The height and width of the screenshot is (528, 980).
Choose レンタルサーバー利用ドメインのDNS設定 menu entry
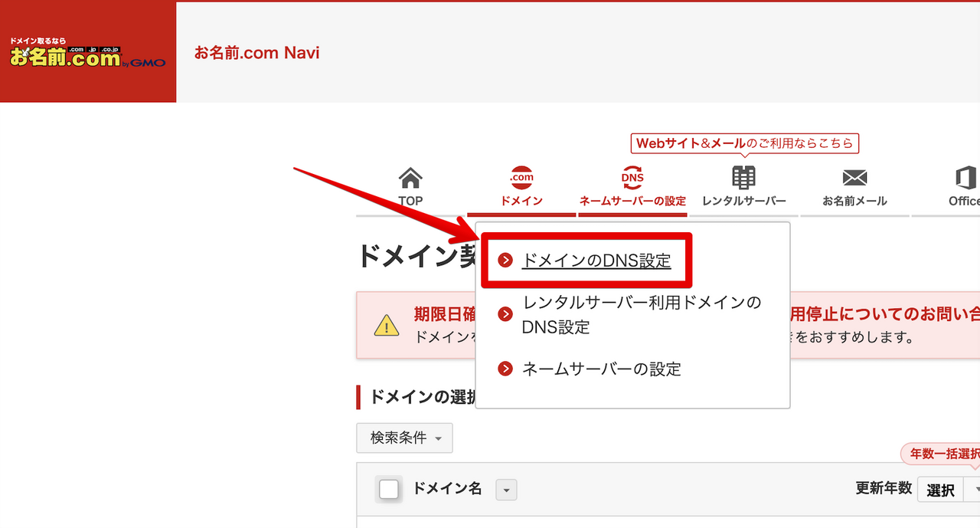point(642,314)
